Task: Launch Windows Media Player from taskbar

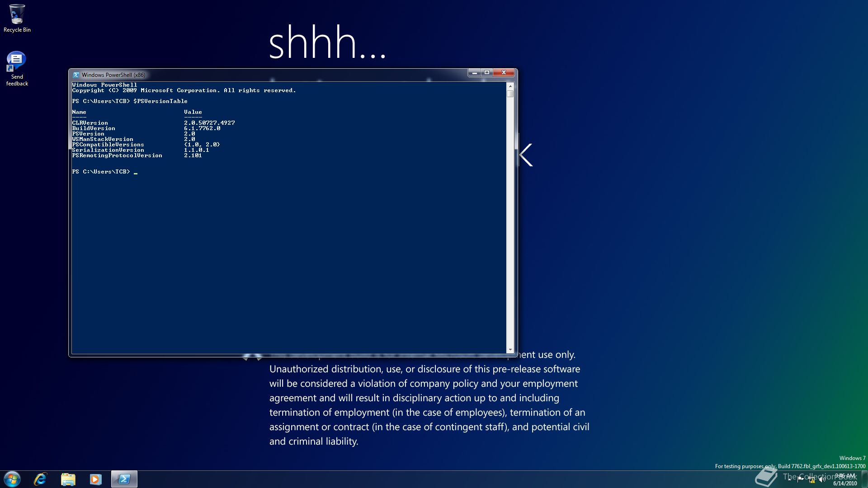Action: click(96, 479)
